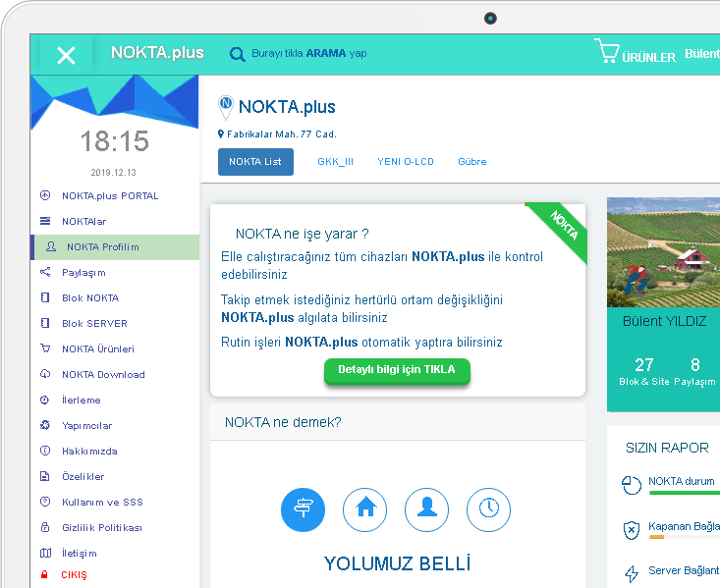Select the NOKTA List tab
The height and width of the screenshot is (588, 720).
tap(255, 162)
